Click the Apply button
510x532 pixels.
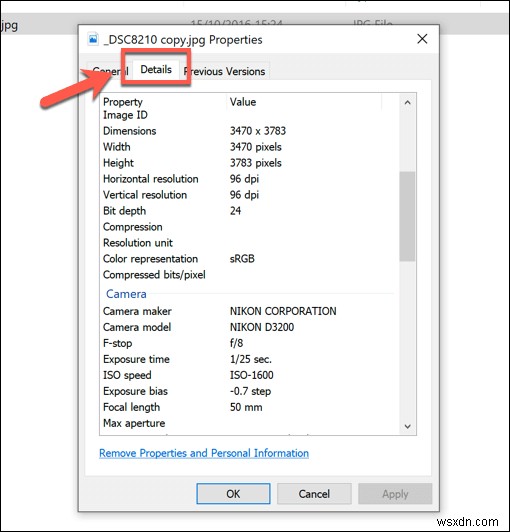(x=395, y=494)
